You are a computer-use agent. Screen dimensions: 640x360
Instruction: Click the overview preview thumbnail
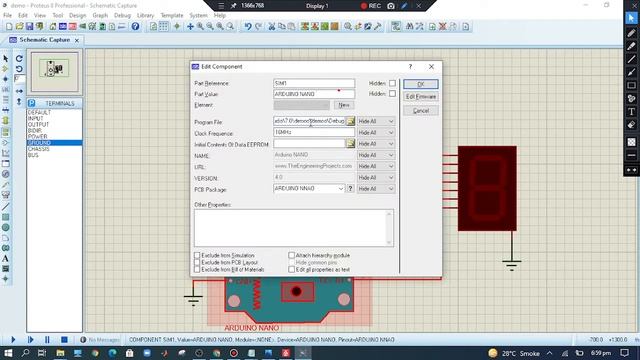tap(55, 71)
